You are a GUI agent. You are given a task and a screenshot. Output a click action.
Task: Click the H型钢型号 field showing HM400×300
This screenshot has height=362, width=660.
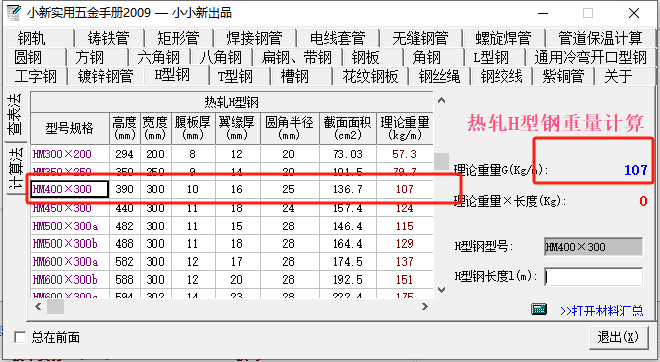[593, 247]
